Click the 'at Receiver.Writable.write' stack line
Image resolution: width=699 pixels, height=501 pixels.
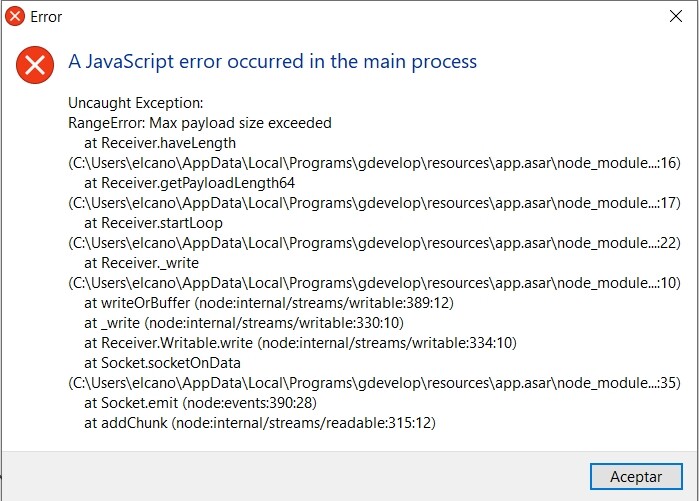click(300, 343)
